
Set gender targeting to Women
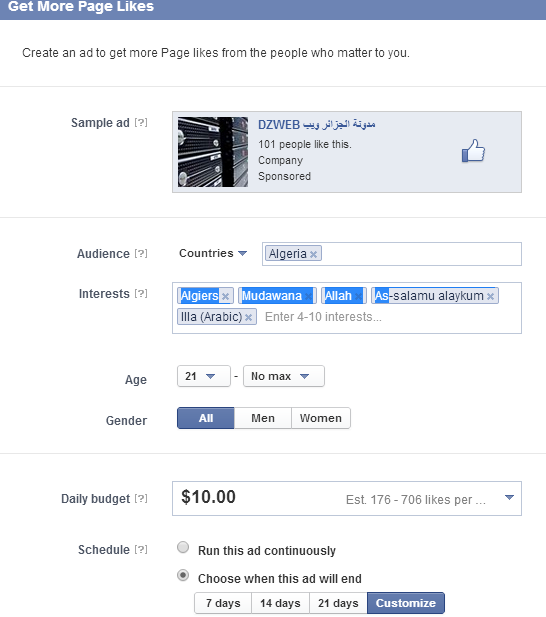point(321,418)
